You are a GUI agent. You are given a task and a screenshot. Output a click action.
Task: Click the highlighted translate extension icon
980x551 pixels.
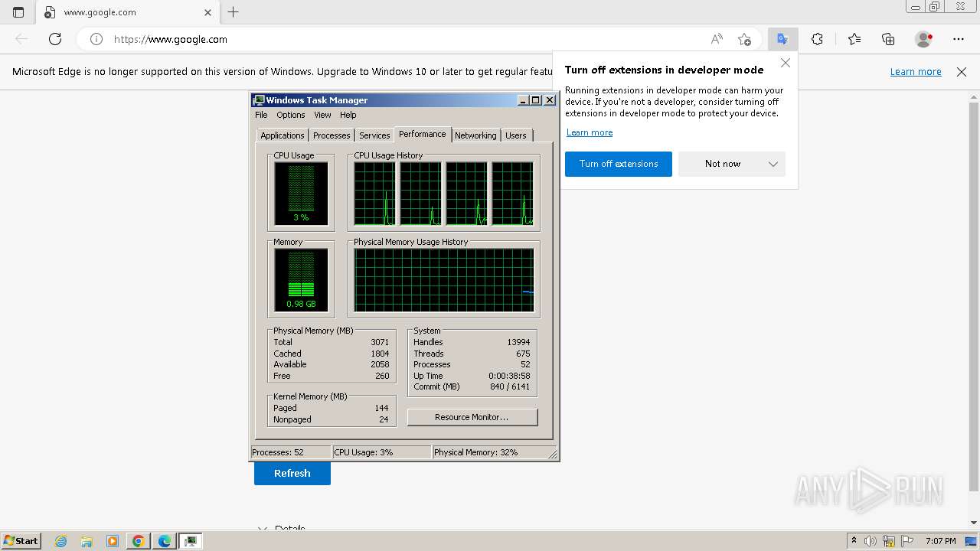[x=782, y=39]
